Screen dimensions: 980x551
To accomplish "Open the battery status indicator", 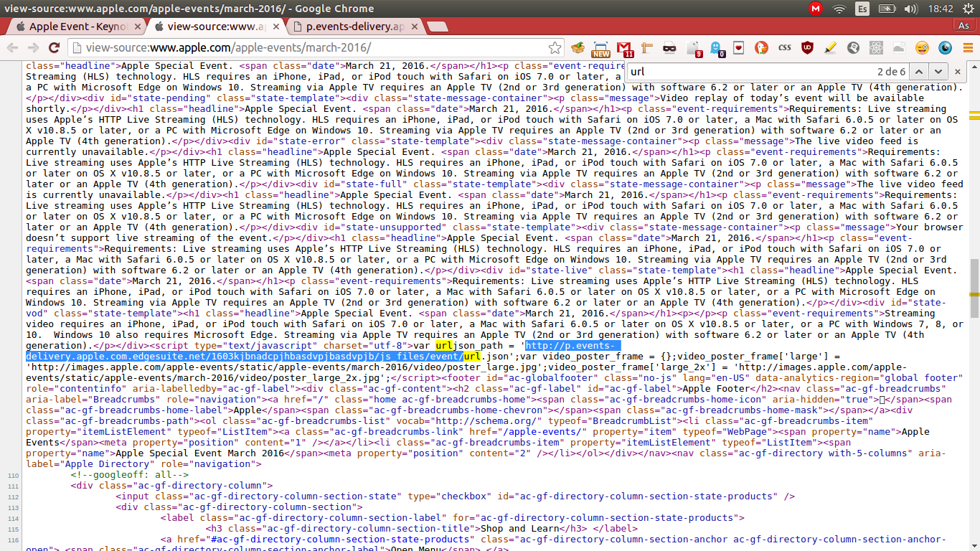I will [887, 9].
